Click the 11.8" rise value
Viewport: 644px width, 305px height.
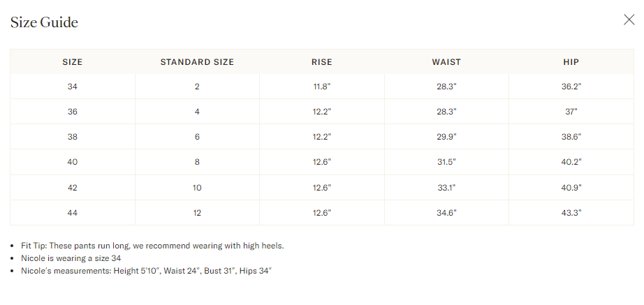(321, 87)
